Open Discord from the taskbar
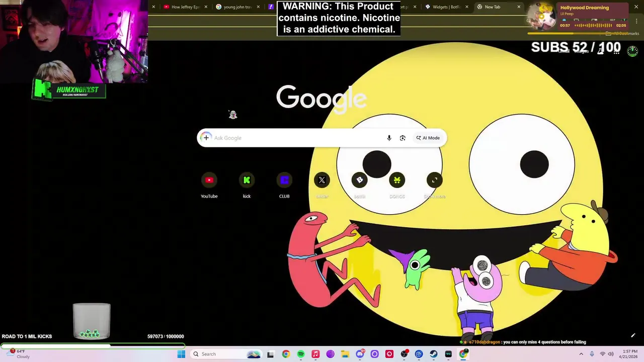 click(x=360, y=354)
